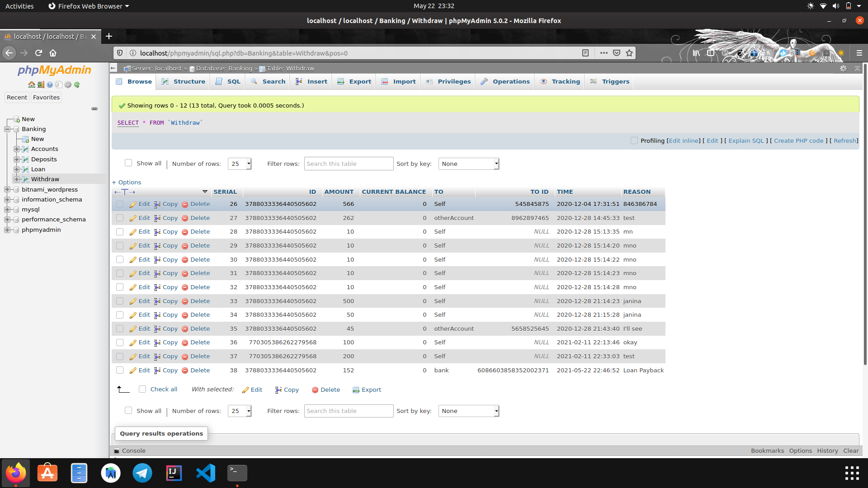868x488 pixels.
Task: Open page settings gear icon
Action: (843, 68)
